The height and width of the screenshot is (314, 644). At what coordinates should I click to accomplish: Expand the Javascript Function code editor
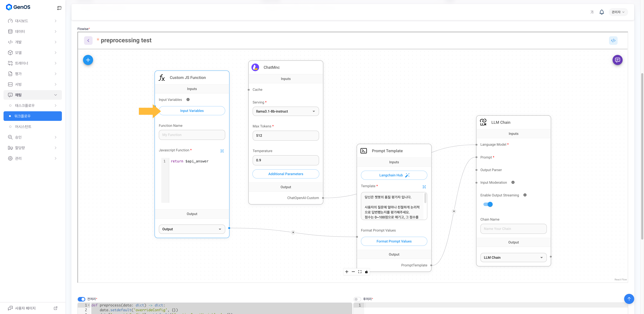[x=222, y=151]
